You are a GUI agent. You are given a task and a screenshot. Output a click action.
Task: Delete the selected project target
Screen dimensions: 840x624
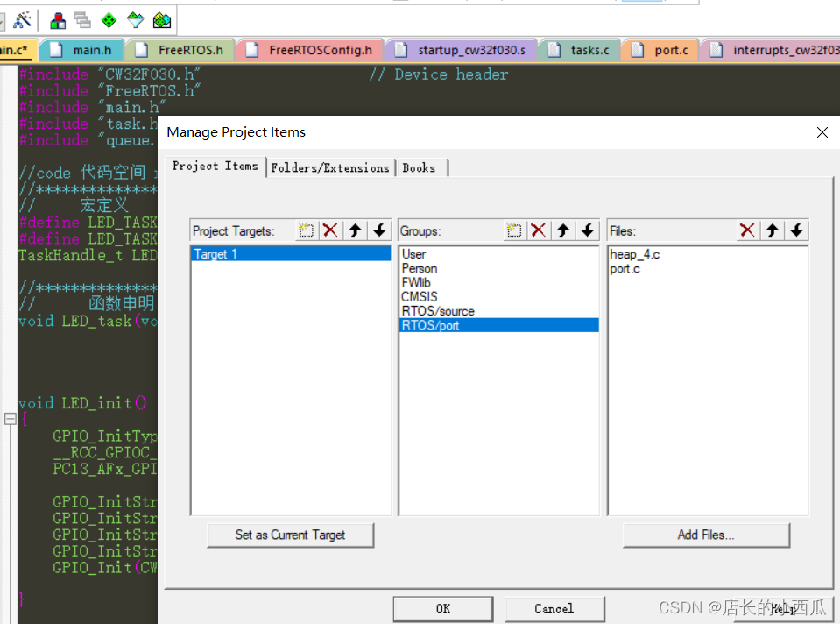tap(330, 230)
